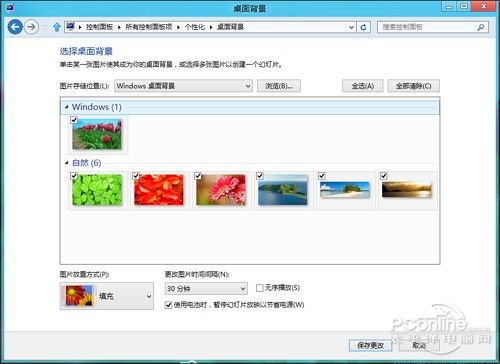Viewport: 500px width, 364px height.
Task: Select the pink gerbera flower thumbnail
Action: [221, 190]
